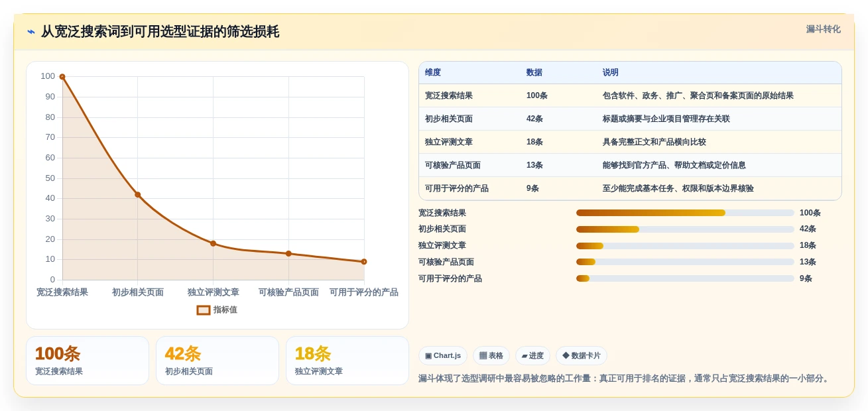
Task: Click y-axis tick label 50
Action: click(50, 178)
